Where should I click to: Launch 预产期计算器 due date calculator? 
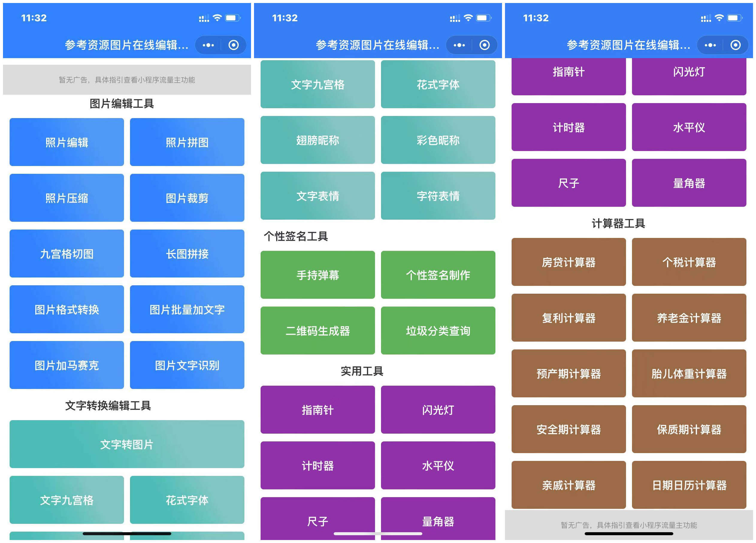point(568,374)
